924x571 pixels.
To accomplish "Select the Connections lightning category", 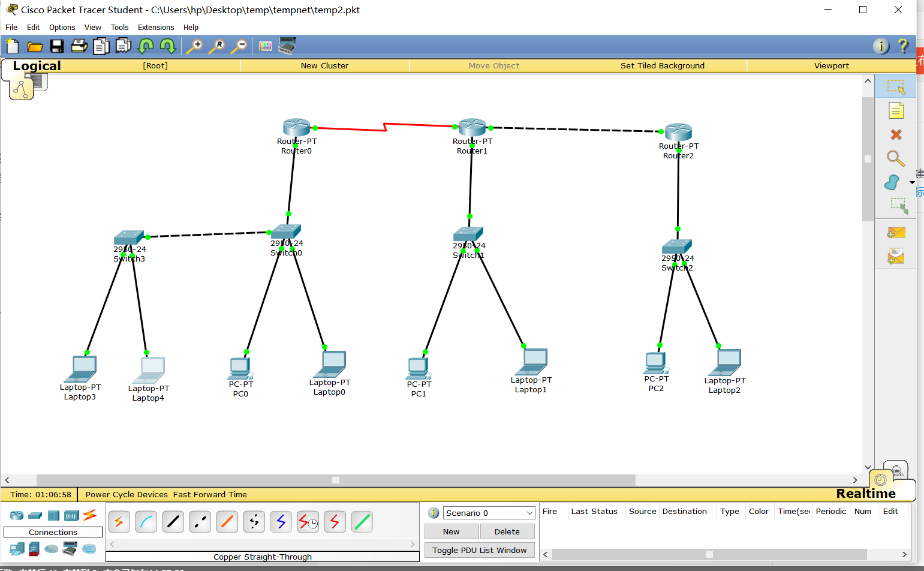I will tap(90, 515).
